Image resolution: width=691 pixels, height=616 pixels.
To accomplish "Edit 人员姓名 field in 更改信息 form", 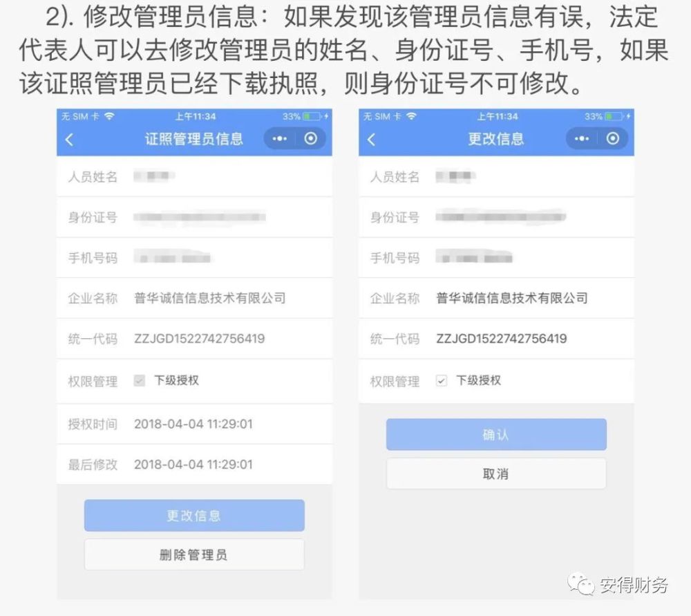I will pyautogui.click(x=496, y=177).
